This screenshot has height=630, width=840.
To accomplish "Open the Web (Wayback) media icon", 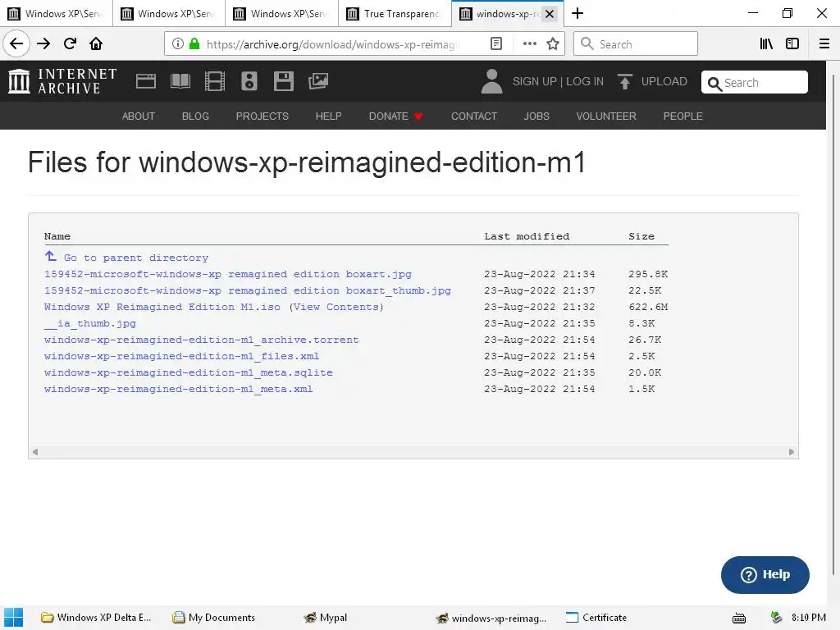I will pos(145,81).
